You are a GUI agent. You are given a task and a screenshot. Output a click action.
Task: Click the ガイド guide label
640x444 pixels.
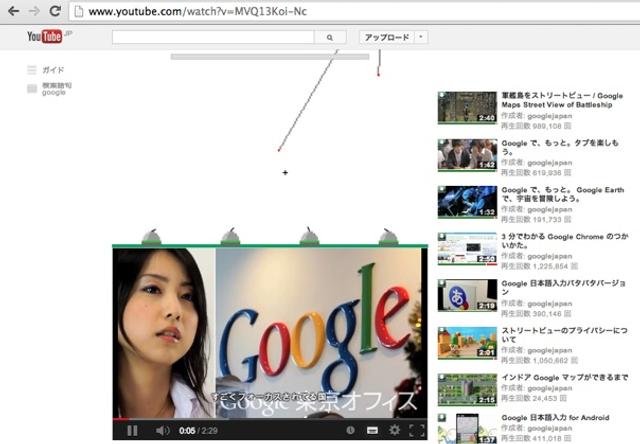tap(53, 70)
